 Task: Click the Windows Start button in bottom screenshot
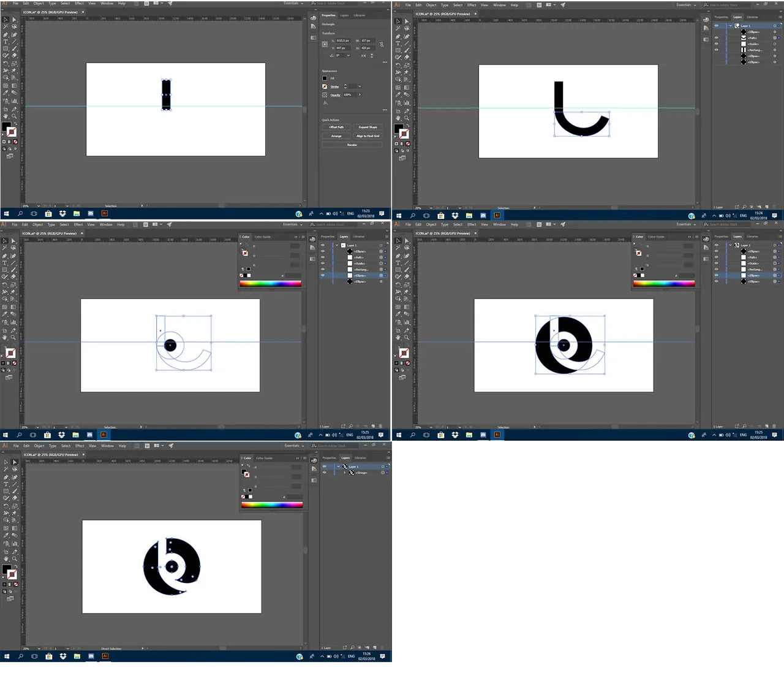[x=6, y=656]
